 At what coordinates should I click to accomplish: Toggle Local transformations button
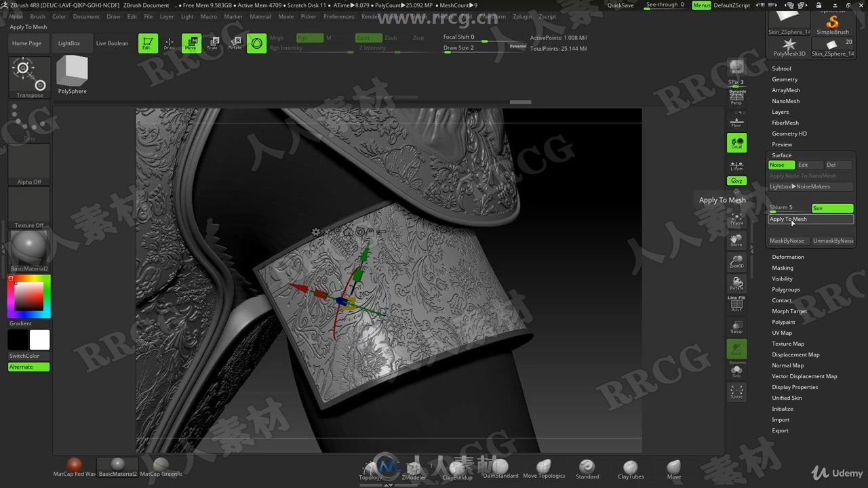pos(736,142)
